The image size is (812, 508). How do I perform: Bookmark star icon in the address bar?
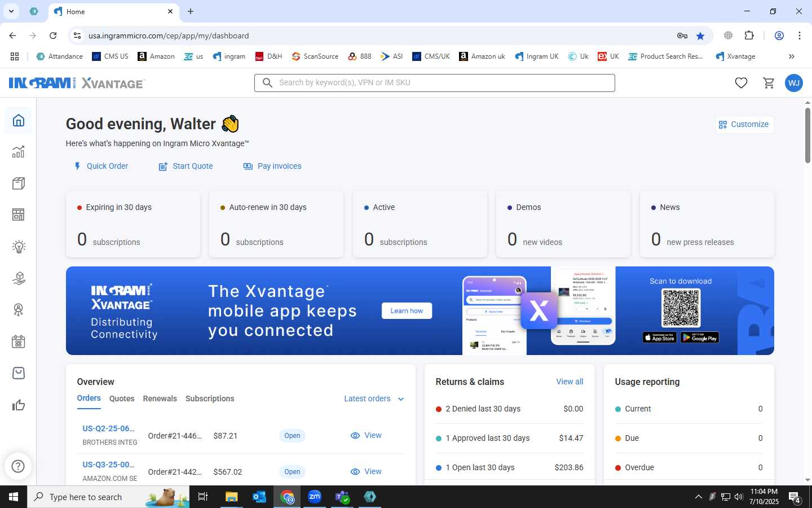(700, 36)
